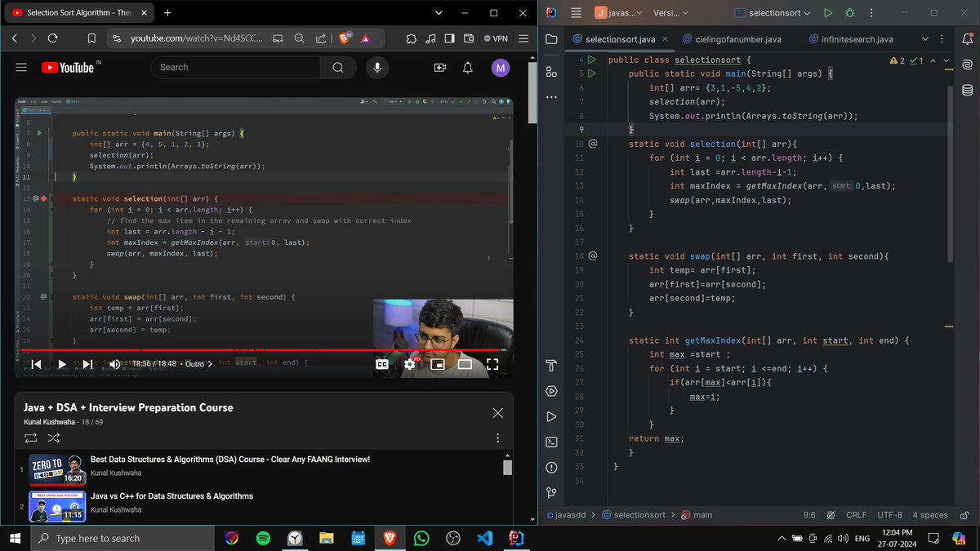This screenshot has height=551, width=980.
Task: Click the YouTube logo
Action: (69, 68)
